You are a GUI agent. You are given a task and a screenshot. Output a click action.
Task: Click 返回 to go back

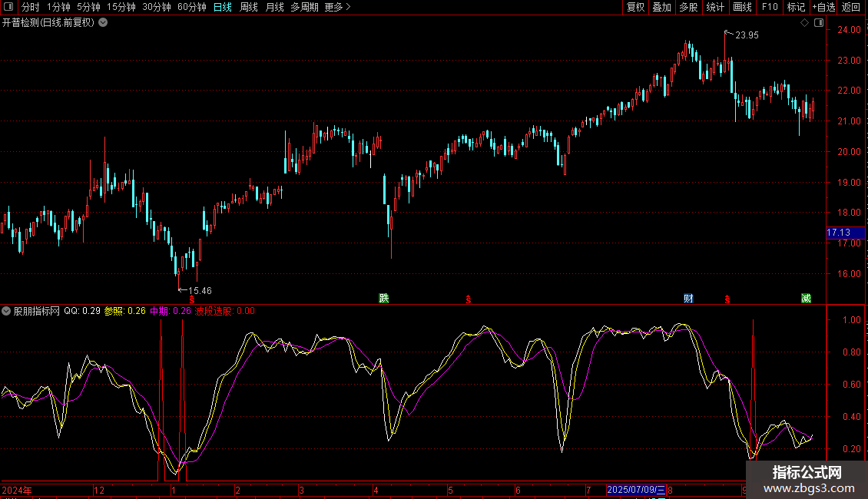pos(851,7)
